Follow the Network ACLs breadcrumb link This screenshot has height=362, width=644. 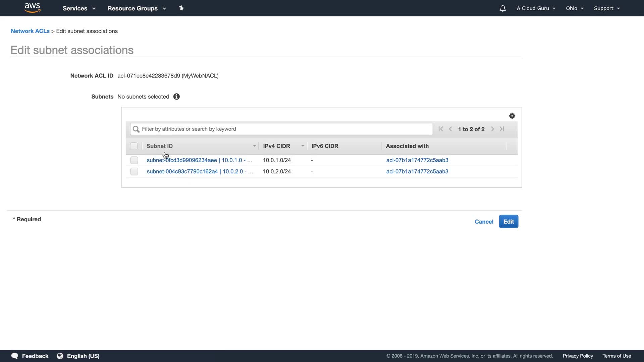[x=30, y=31]
